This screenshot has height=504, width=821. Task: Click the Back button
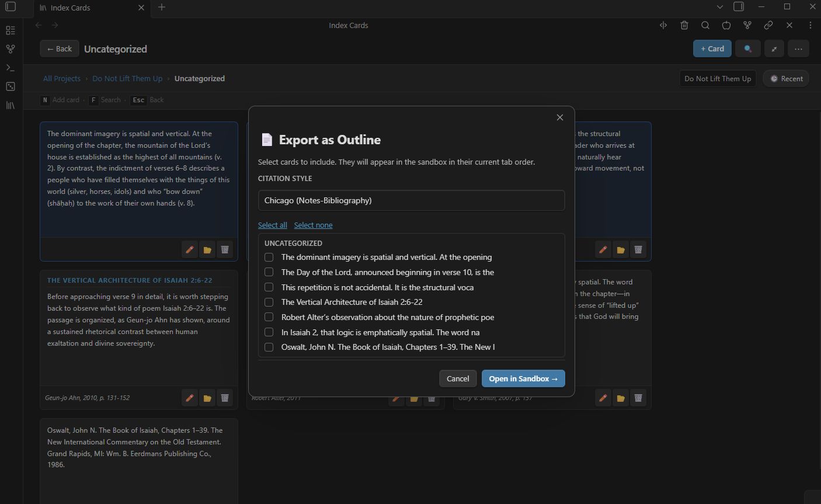pyautogui.click(x=60, y=49)
